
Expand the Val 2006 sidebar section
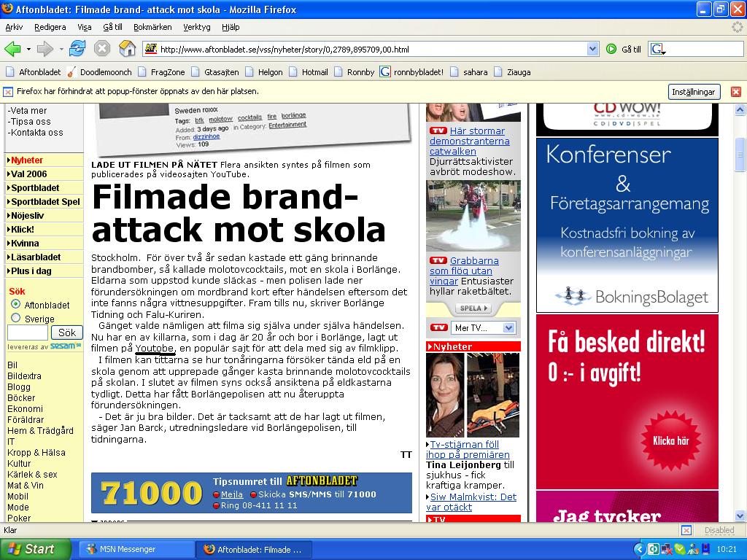pyautogui.click(x=43, y=174)
